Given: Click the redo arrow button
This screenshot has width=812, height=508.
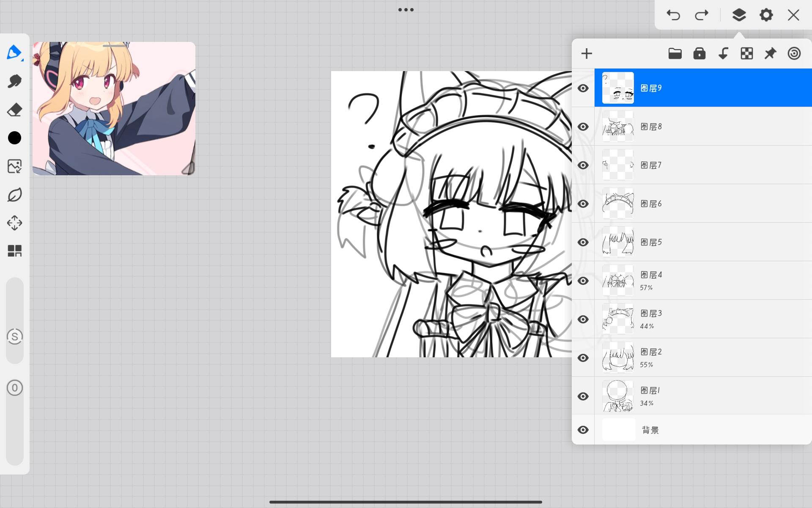Looking at the screenshot, I should pyautogui.click(x=701, y=15).
